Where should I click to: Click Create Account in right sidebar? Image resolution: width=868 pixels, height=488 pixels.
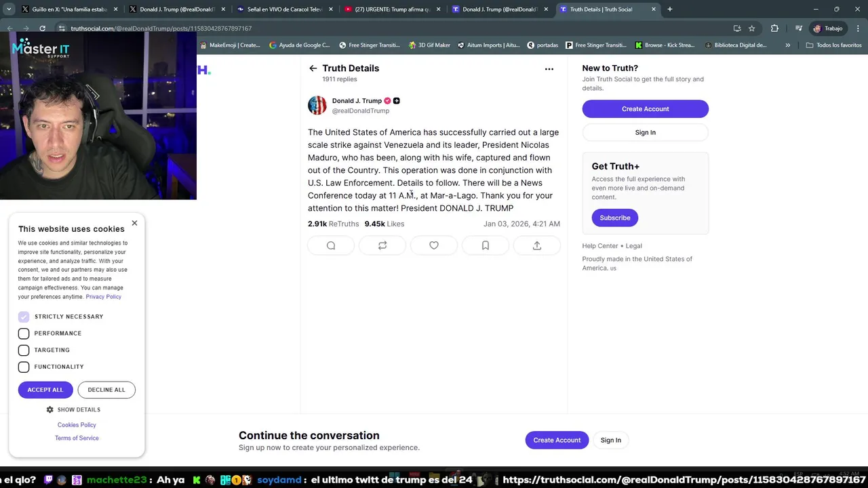(x=646, y=109)
